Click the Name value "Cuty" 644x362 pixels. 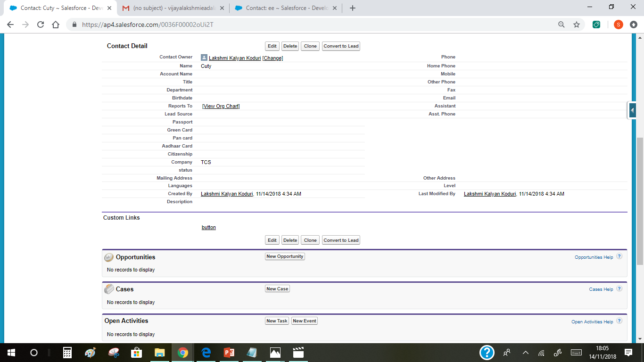pyautogui.click(x=206, y=66)
